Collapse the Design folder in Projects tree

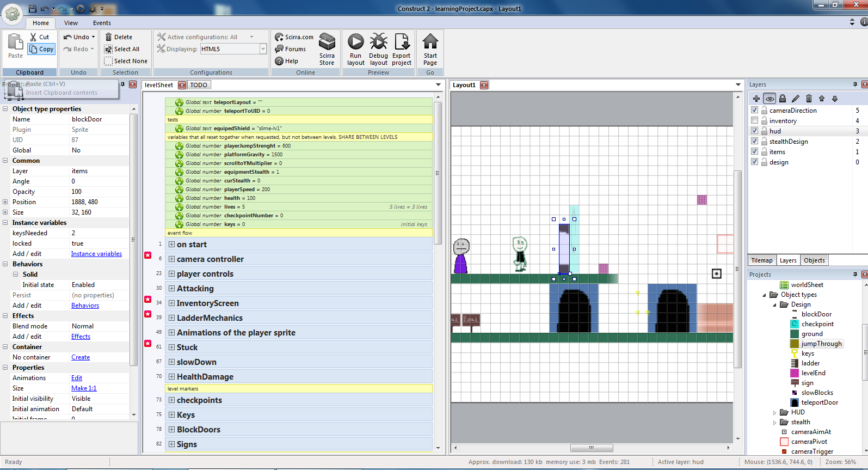[775, 305]
